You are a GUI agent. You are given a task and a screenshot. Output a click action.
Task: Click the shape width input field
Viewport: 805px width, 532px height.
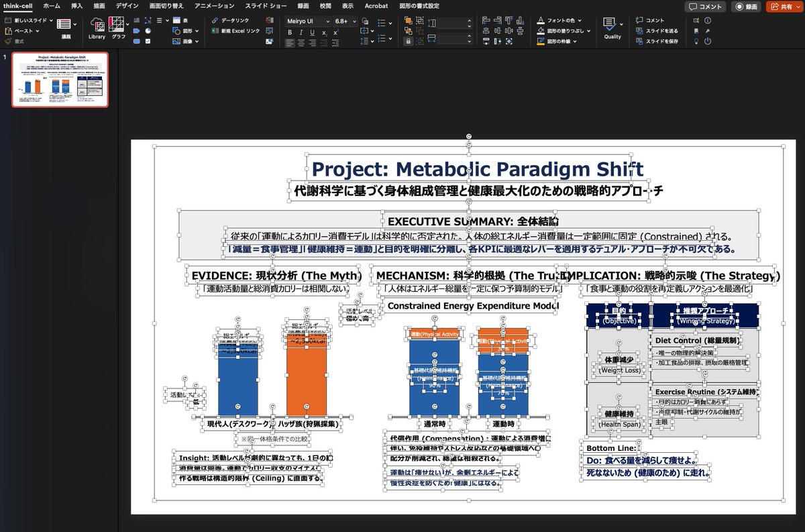point(454,39)
